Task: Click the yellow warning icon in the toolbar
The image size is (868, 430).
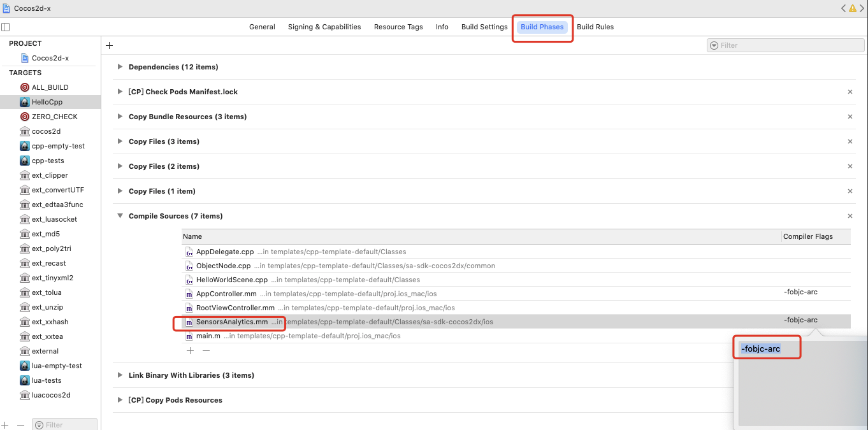Action: [852, 8]
